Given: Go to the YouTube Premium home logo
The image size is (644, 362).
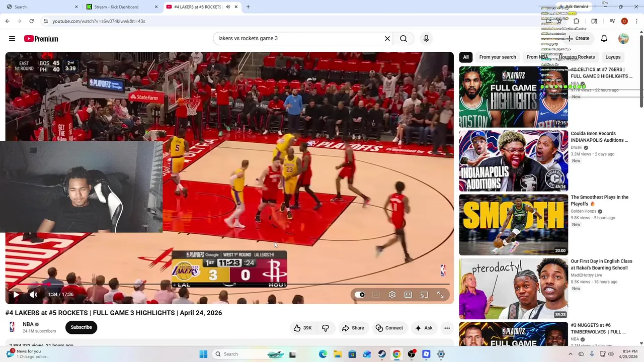Looking at the screenshot, I should 41,39.
